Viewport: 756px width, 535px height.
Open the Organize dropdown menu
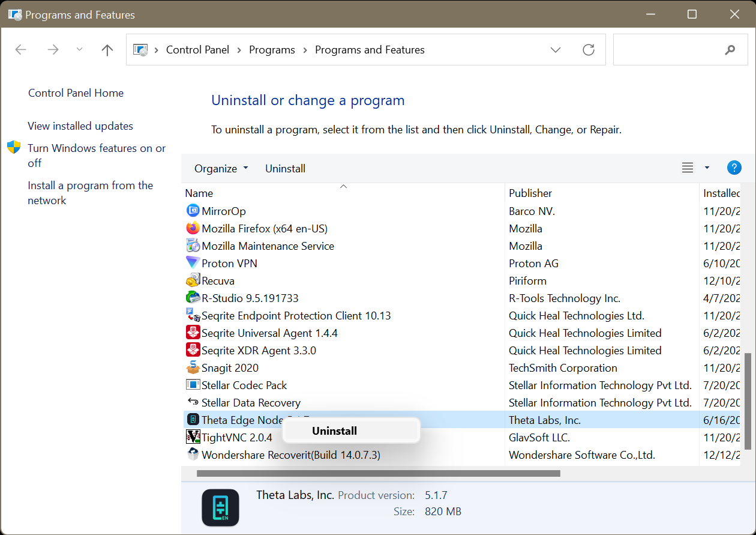tap(221, 169)
